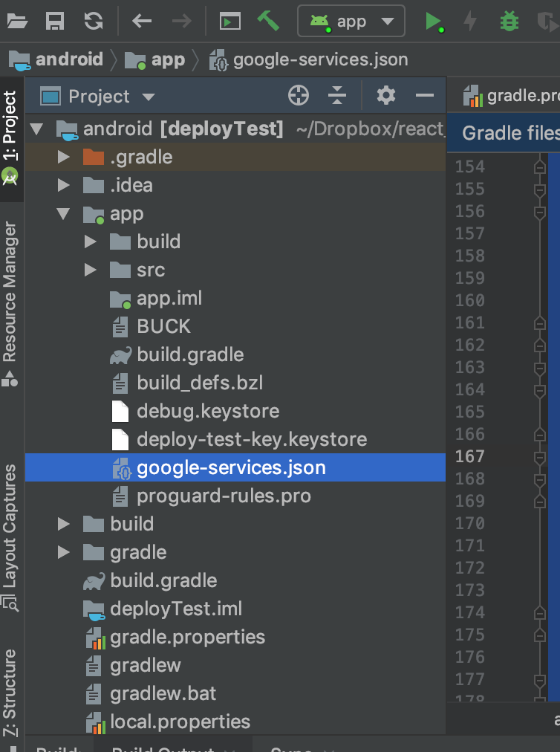Open the run configurations selector icon

pyautogui.click(x=230, y=21)
